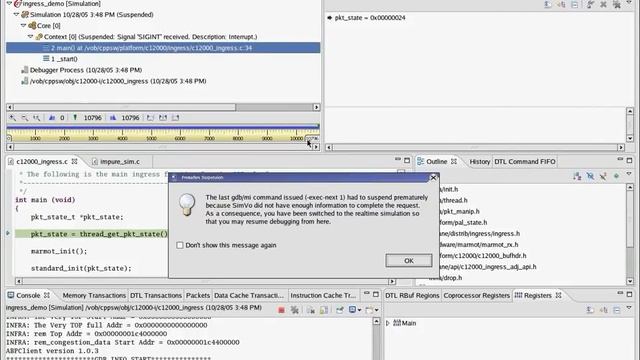
Task: Open the Memory Transactions tab
Action: (x=94, y=296)
